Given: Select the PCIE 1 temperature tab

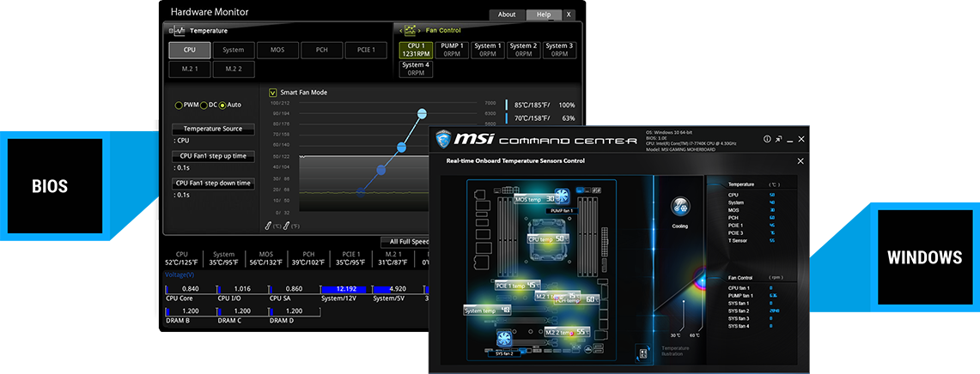Looking at the screenshot, I should (x=366, y=50).
